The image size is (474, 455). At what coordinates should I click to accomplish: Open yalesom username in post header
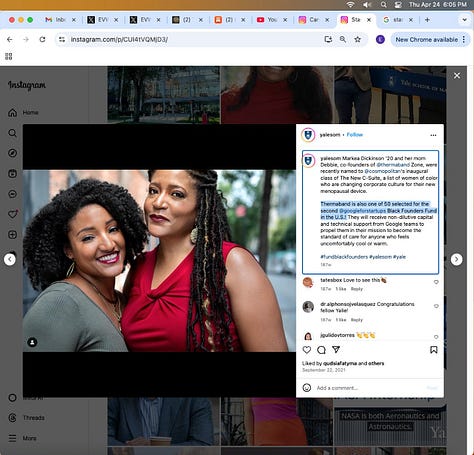coord(330,135)
